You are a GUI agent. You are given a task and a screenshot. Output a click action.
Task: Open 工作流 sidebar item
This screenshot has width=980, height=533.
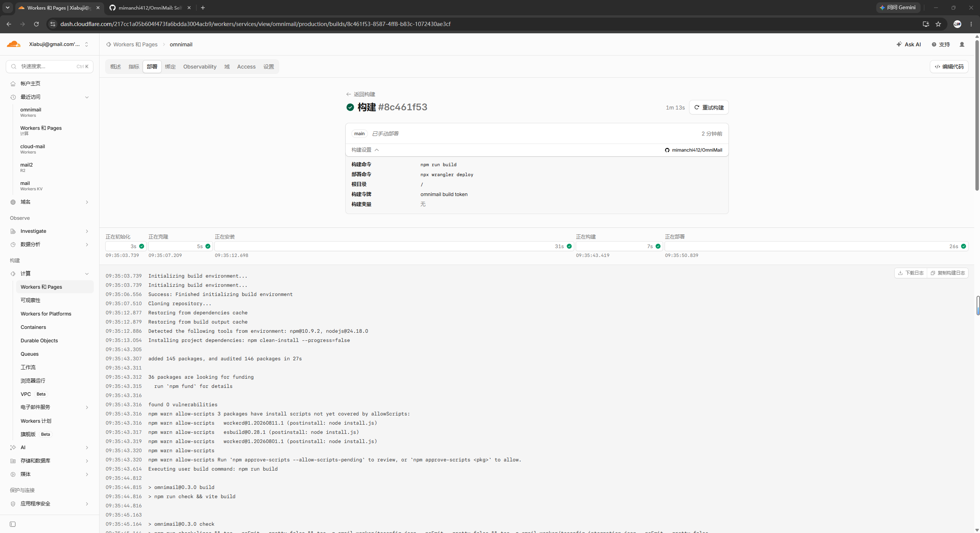[28, 367]
